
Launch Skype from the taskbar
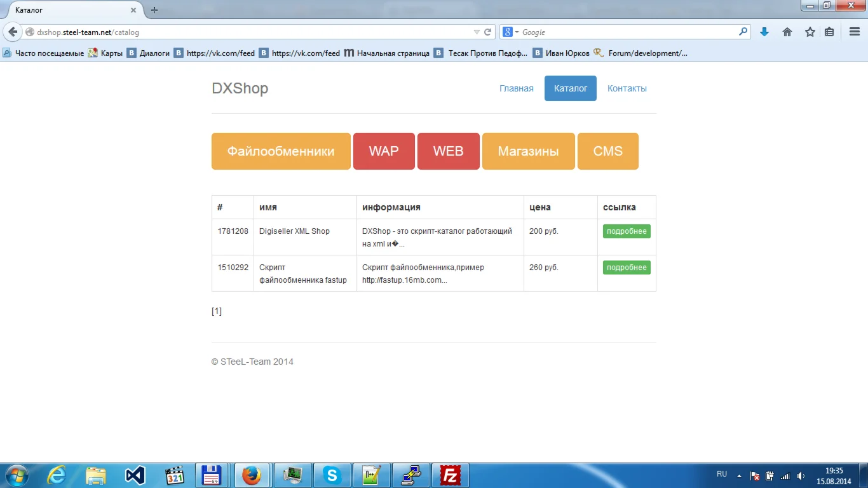click(x=332, y=475)
